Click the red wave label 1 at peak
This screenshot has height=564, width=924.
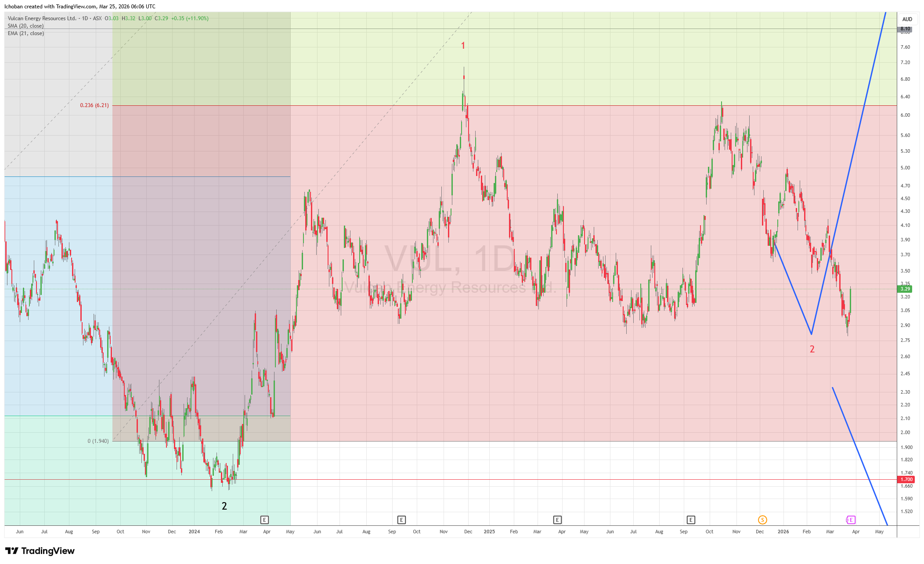click(463, 46)
